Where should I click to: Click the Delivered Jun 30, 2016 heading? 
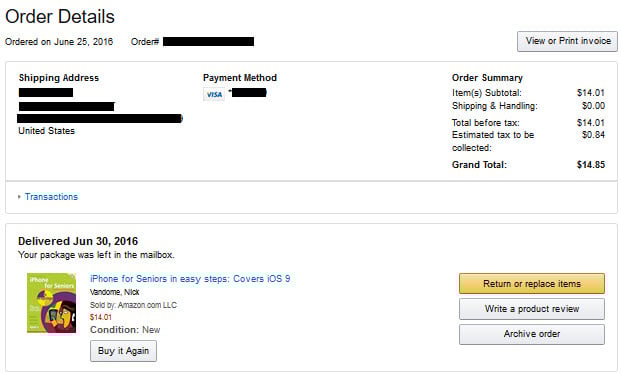78,241
